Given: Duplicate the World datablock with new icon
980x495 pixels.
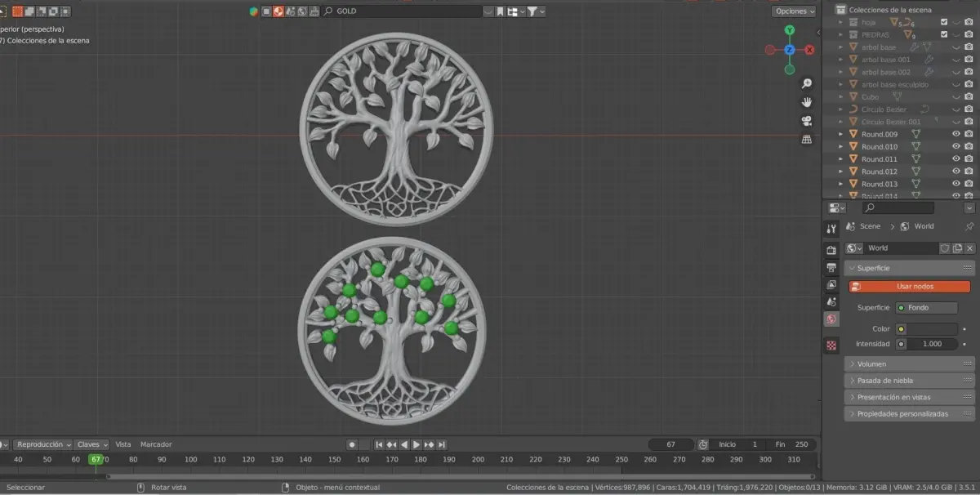Looking at the screenshot, I should [x=957, y=248].
